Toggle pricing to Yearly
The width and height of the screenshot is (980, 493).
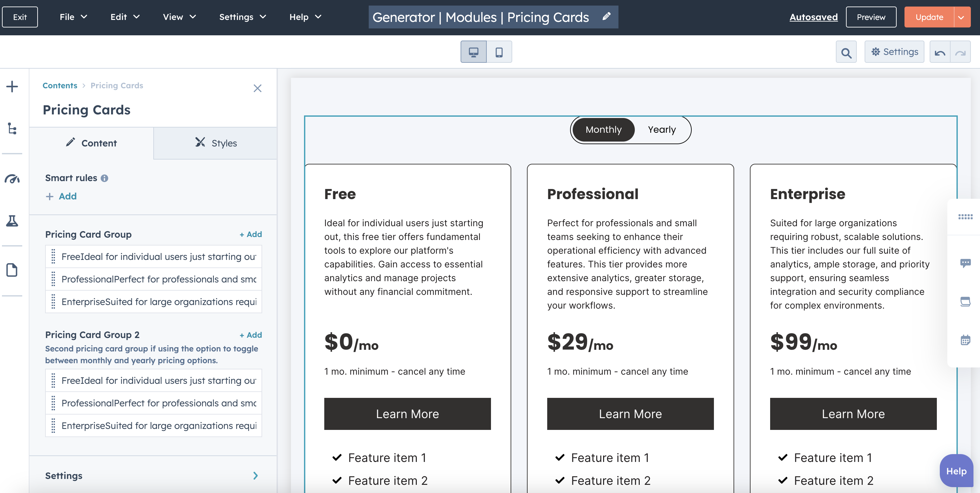[662, 130]
